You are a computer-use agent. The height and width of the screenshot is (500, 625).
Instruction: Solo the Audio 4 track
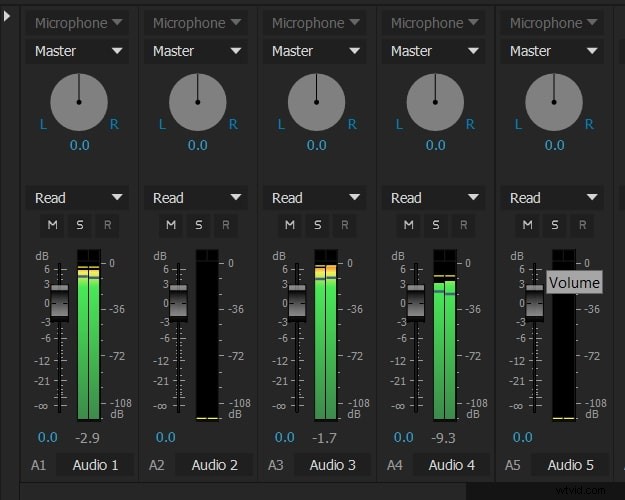pos(436,225)
